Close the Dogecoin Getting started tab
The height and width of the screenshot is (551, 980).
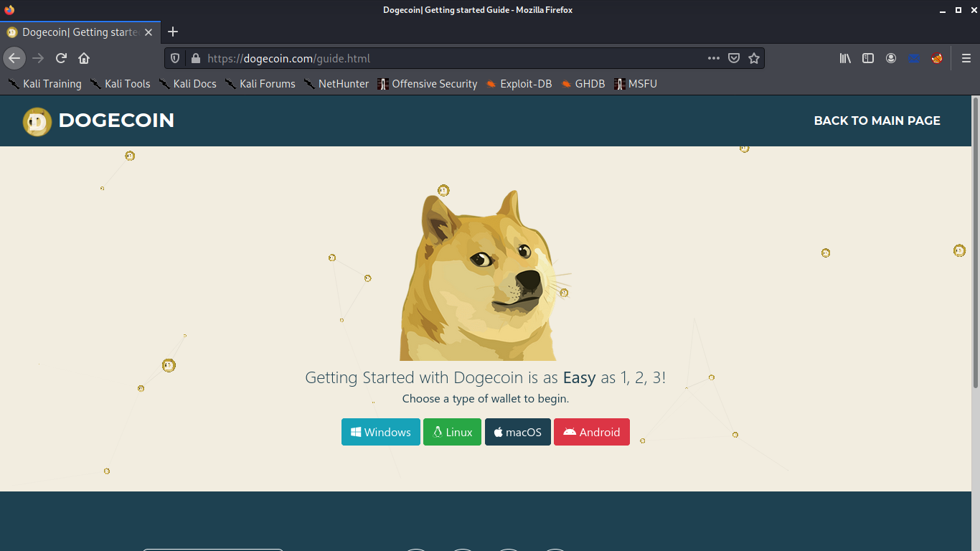point(149,32)
